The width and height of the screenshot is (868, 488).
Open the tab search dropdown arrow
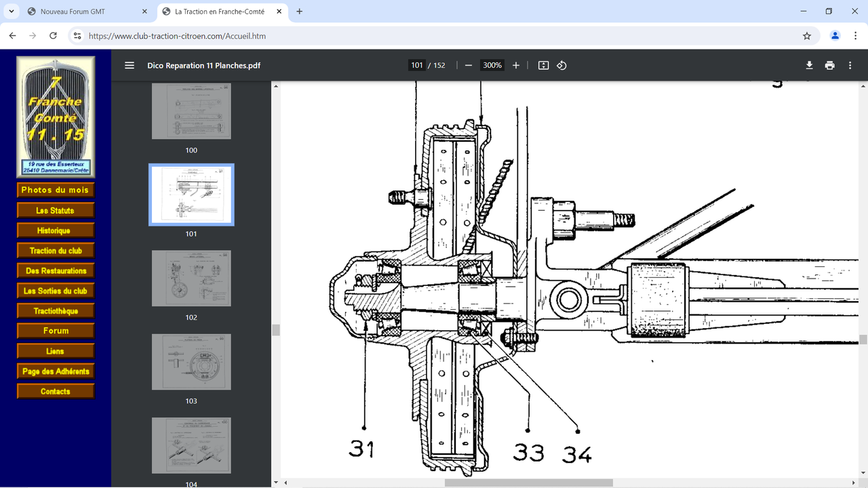pyautogui.click(x=12, y=12)
